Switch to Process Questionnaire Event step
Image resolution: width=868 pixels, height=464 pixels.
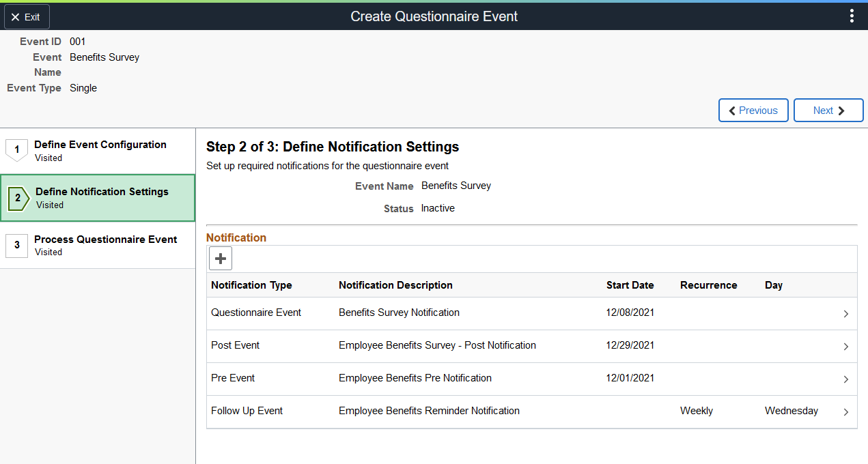click(106, 240)
